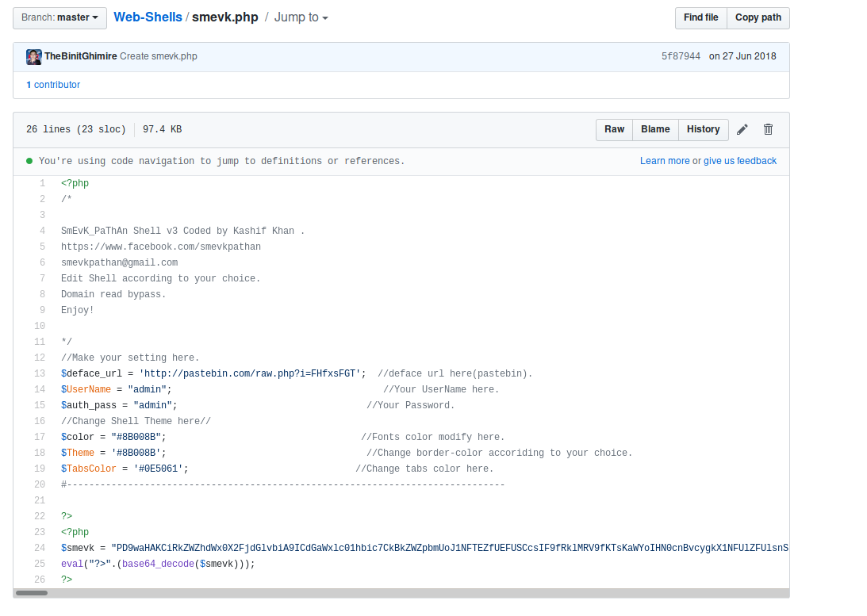The image size is (867, 616).
Task: Click the smevk.php filename in breadcrumb
Action: point(225,17)
